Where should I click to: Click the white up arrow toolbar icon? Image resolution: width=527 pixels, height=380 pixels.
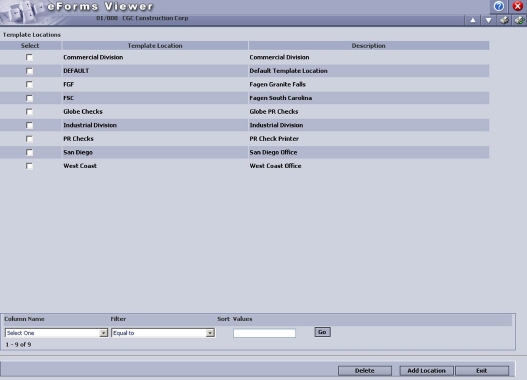(x=473, y=20)
